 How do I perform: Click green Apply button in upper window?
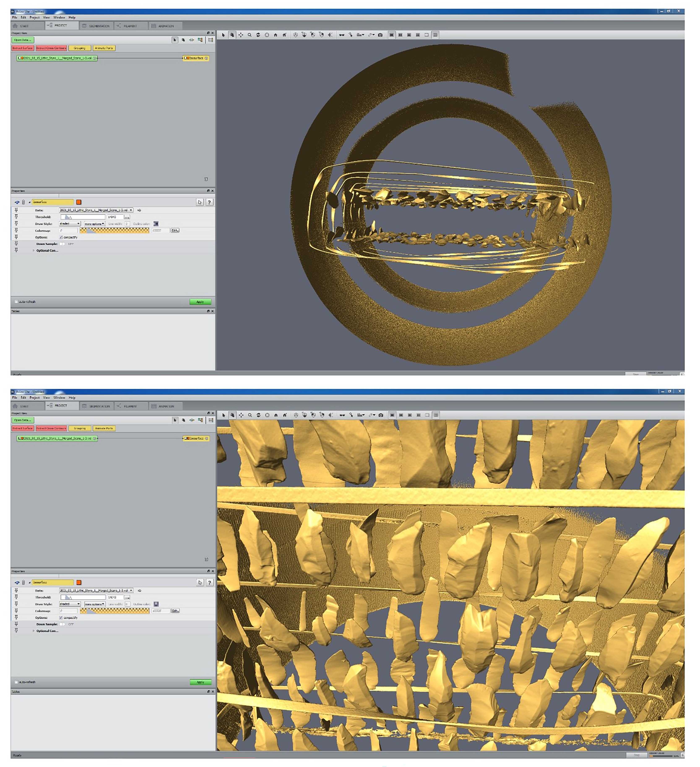200,302
